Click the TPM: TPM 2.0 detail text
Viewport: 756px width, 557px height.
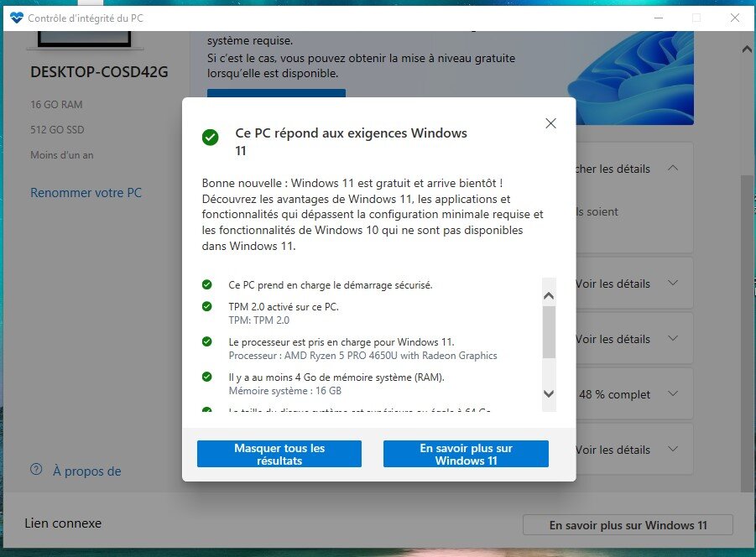coord(259,320)
